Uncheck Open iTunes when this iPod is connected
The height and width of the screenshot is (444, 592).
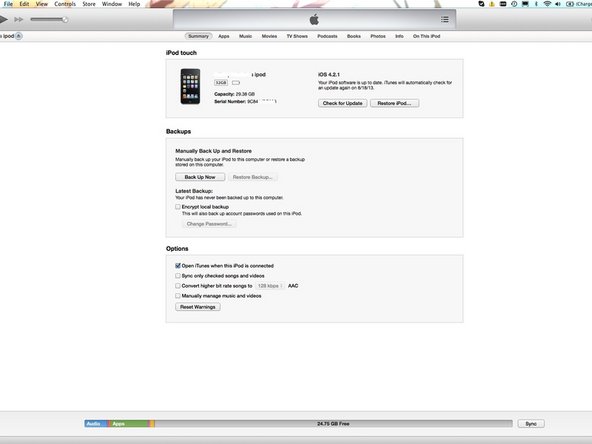[177, 265]
